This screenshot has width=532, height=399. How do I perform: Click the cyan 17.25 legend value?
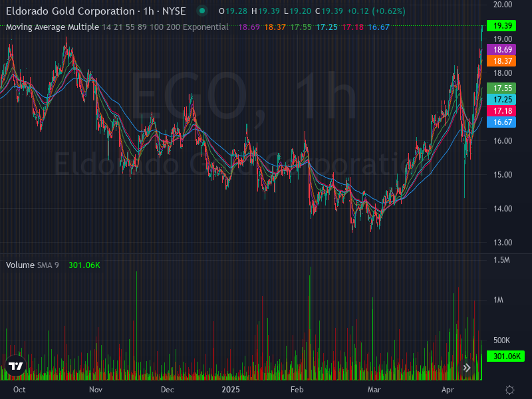pos(327,27)
